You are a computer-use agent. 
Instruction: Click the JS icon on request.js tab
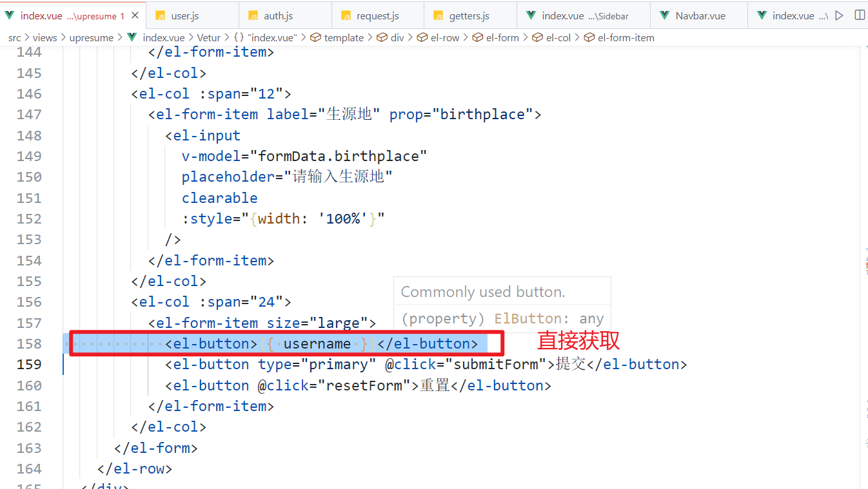point(346,15)
